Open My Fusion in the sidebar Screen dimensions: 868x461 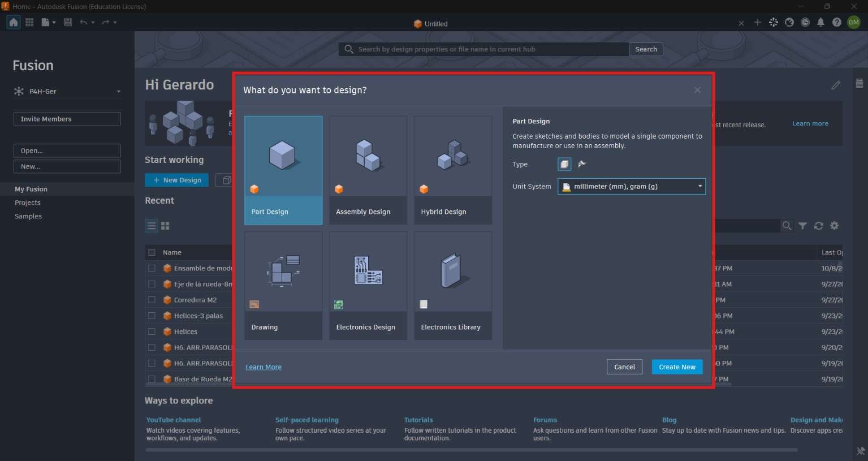pyautogui.click(x=31, y=189)
